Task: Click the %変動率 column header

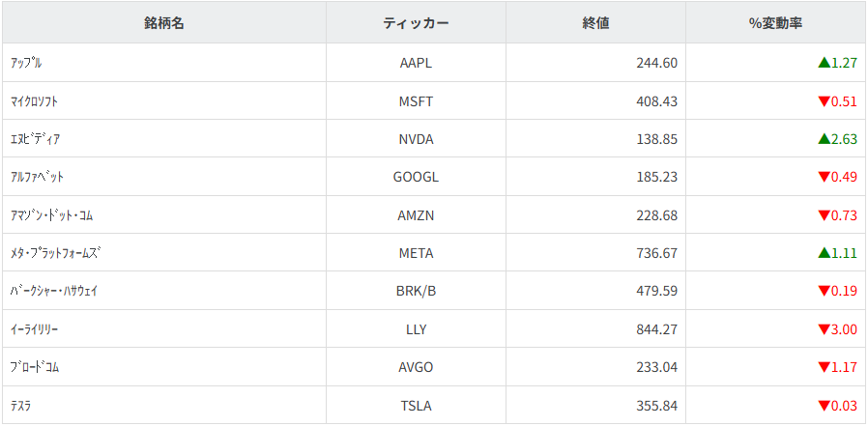Action: [775, 23]
